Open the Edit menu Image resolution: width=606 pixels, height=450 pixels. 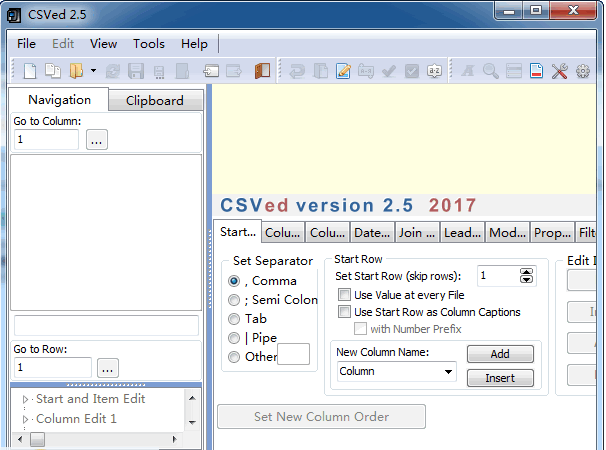click(x=63, y=44)
